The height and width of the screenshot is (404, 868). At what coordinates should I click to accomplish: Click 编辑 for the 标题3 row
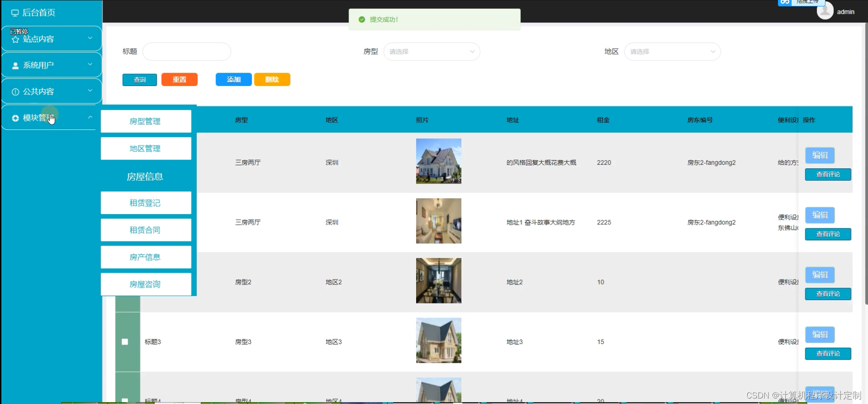tap(820, 335)
